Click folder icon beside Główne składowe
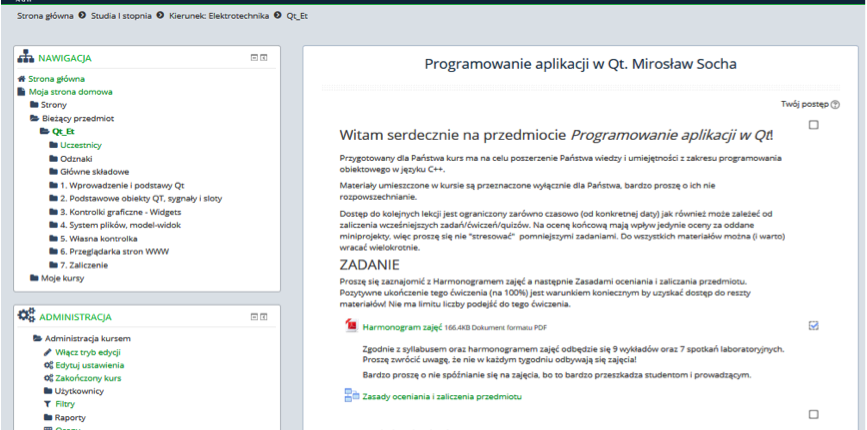This screenshot has height=430, width=867. point(53,172)
